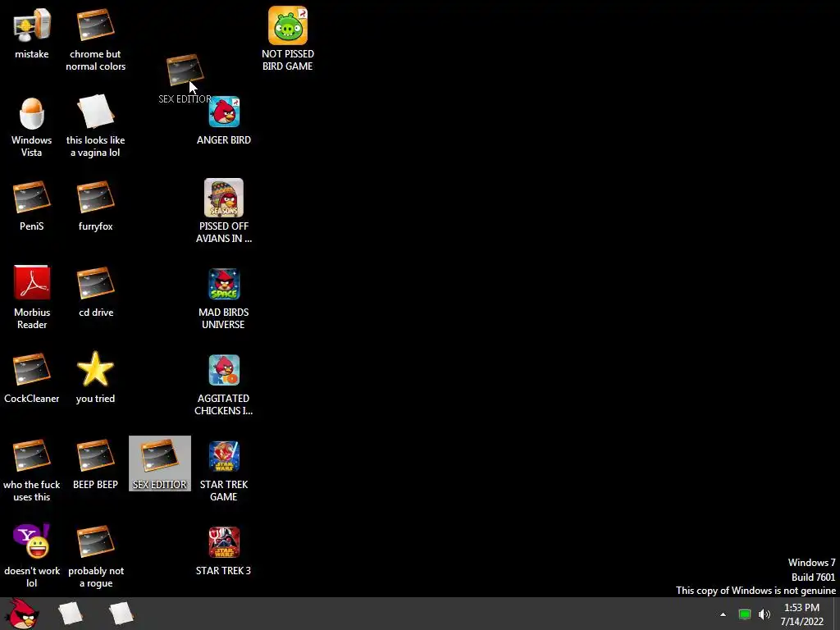Screen dimensions: 840x630
Task: Select the 'BEEP BEEP' desktop icon
Action: point(95,456)
